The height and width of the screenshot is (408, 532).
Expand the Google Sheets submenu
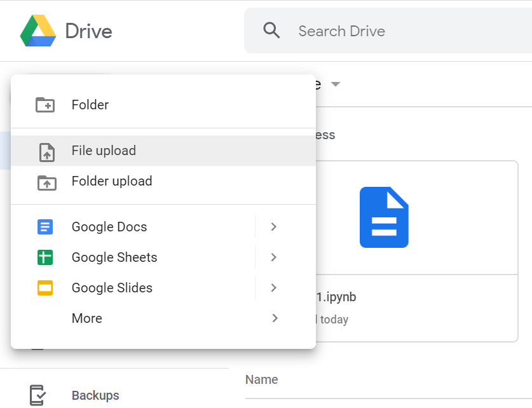pos(273,257)
